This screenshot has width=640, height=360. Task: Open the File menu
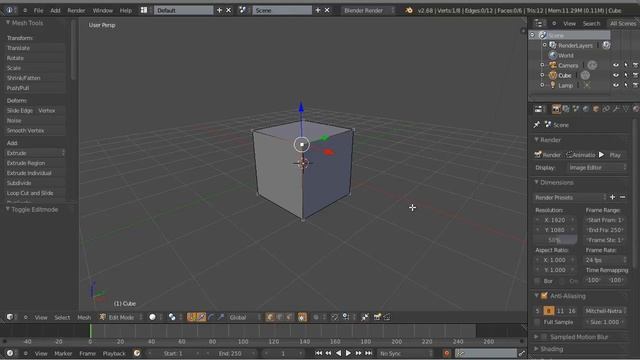tap(38, 10)
